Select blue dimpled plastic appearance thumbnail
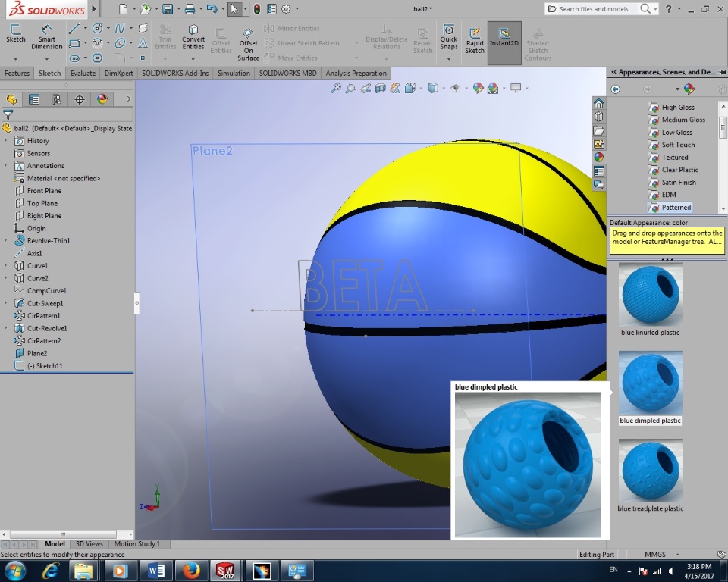Screen dimensions: 728x582 (650, 382)
